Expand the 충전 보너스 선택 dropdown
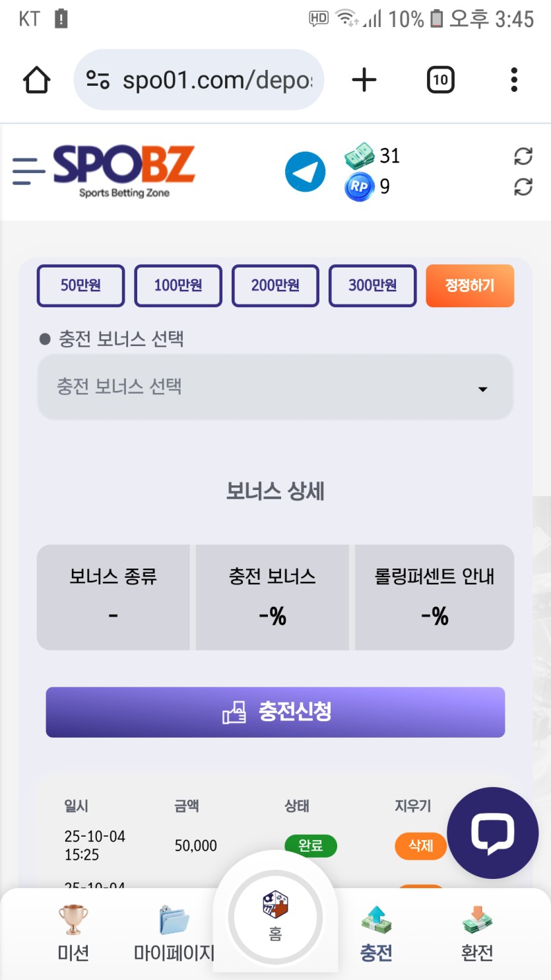Image resolution: width=551 pixels, height=980 pixels. point(275,388)
